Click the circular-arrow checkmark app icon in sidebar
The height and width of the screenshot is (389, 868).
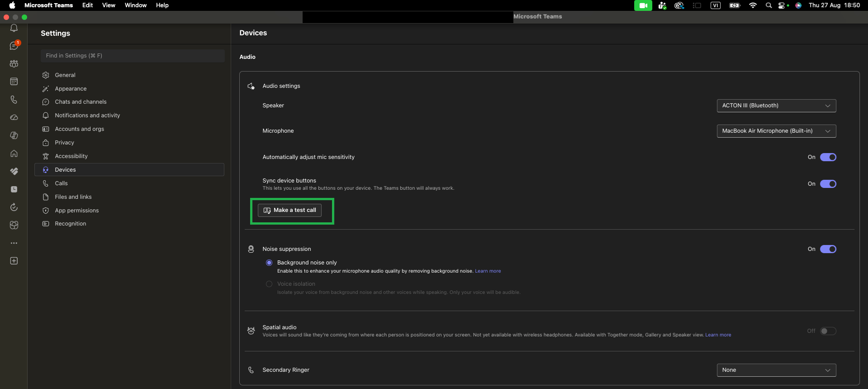14,207
